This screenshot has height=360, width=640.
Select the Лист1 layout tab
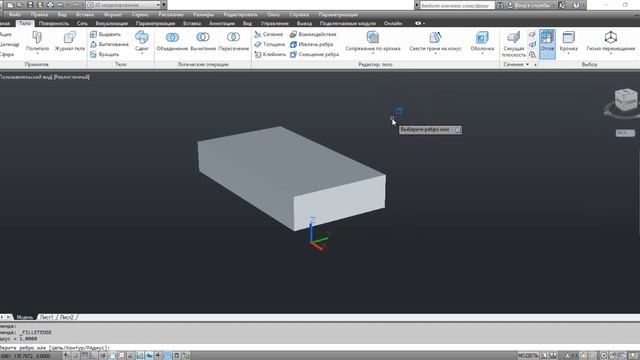pos(46,317)
